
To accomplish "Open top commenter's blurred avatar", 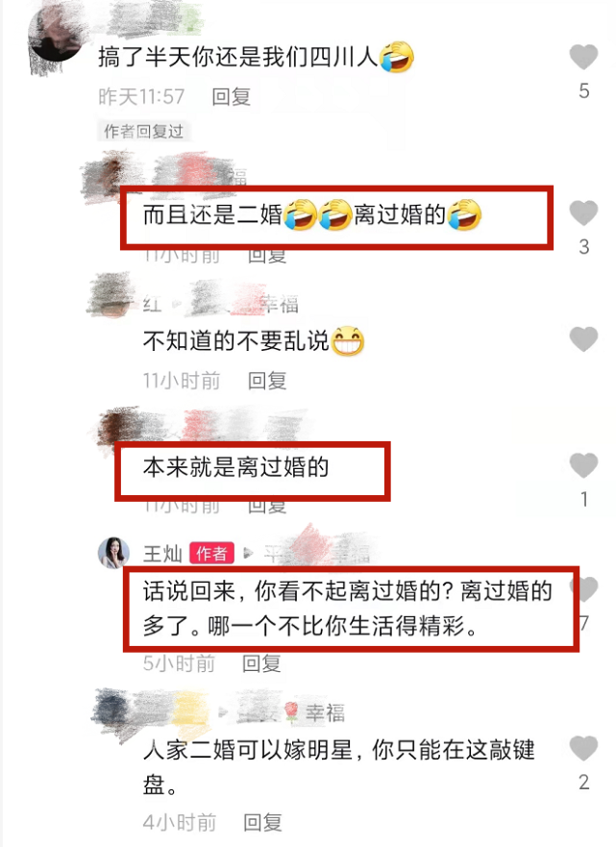I will point(54,36).
